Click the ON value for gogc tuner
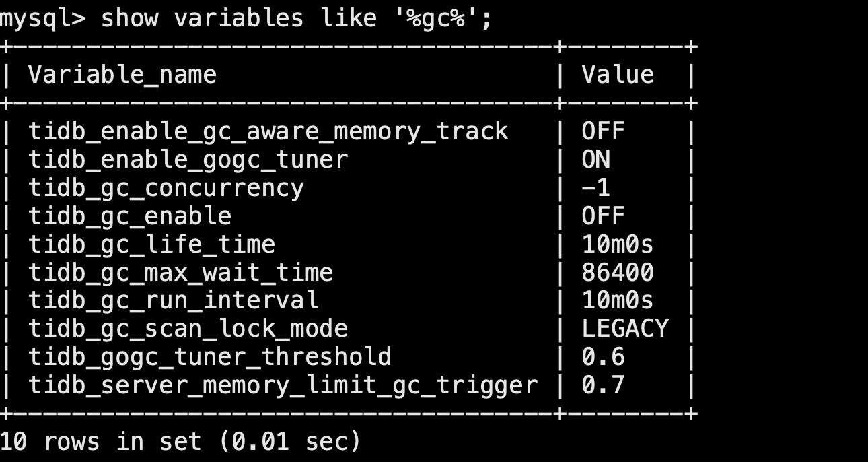The width and height of the screenshot is (868, 462). coord(595,160)
